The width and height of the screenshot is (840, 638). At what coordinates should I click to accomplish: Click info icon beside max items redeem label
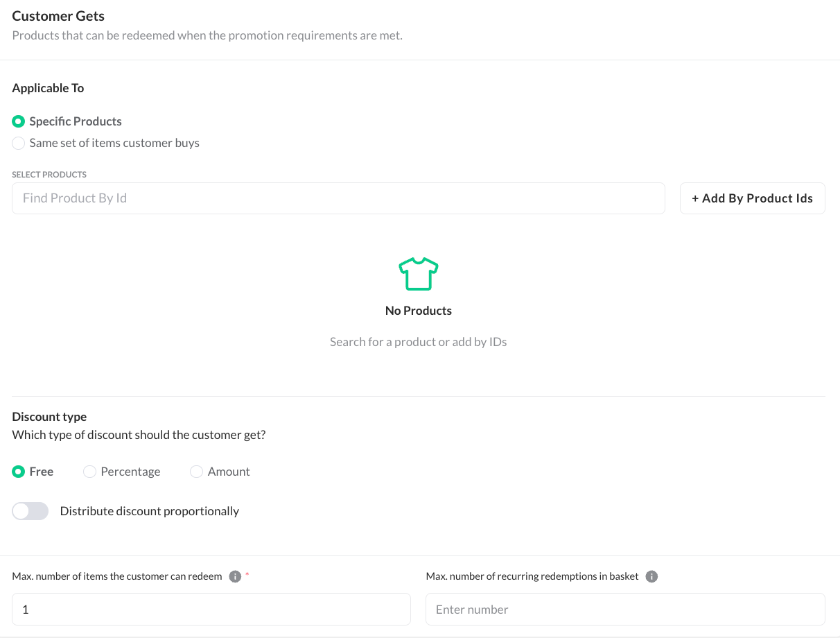[235, 576]
